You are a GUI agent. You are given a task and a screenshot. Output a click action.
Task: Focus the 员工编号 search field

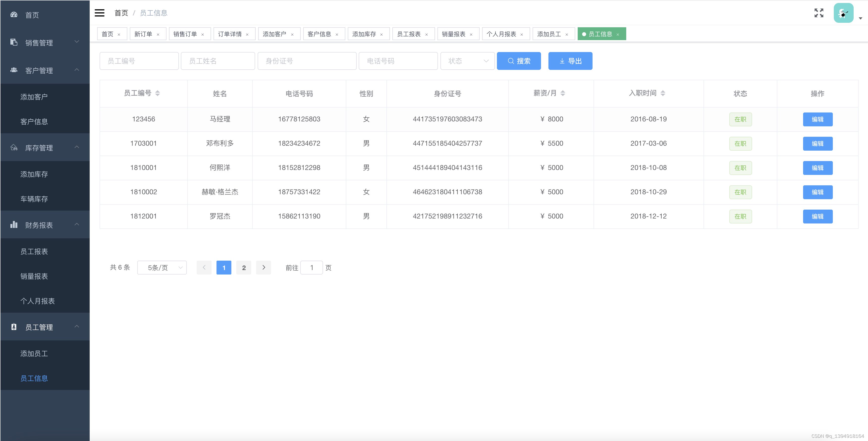tap(139, 61)
